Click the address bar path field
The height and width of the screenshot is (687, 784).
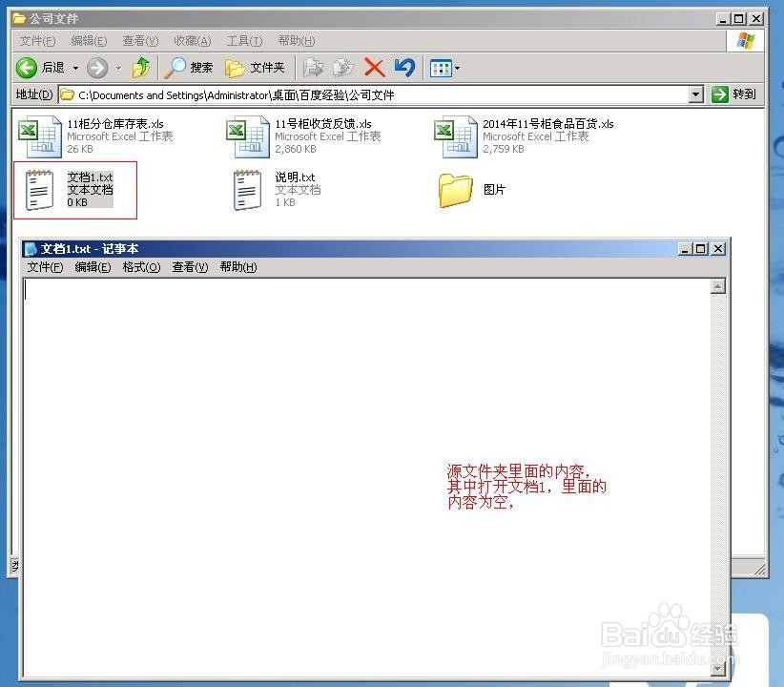coord(374,94)
